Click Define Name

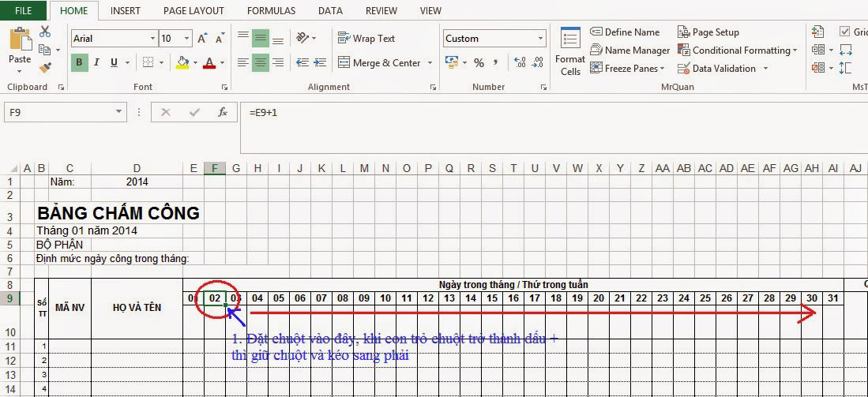click(625, 32)
